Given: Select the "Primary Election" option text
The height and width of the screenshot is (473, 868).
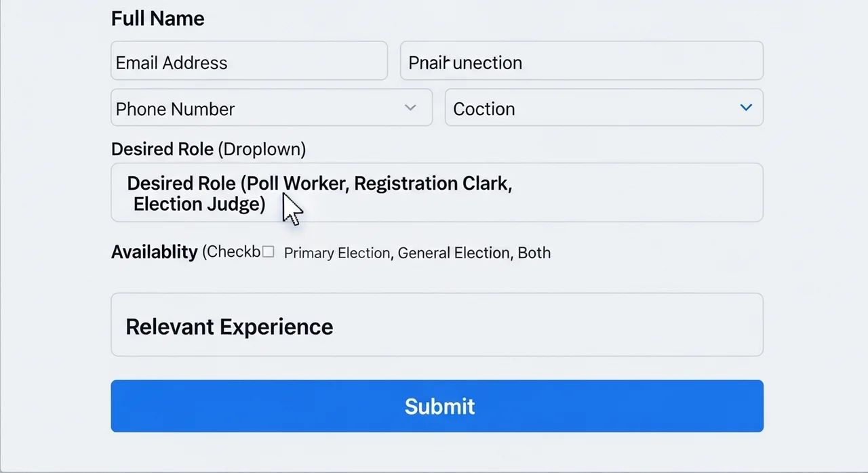Looking at the screenshot, I should [336, 253].
